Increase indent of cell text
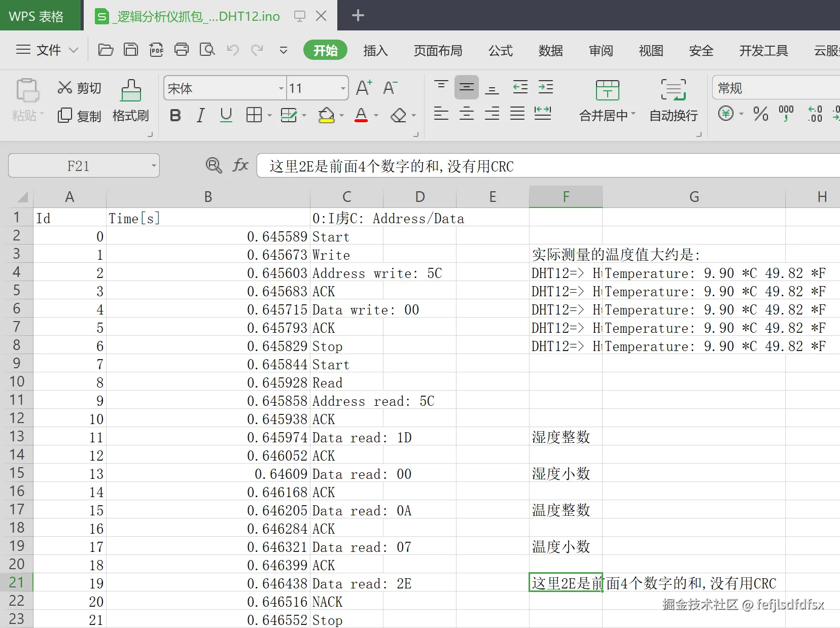This screenshot has width=840, height=628. [546, 87]
